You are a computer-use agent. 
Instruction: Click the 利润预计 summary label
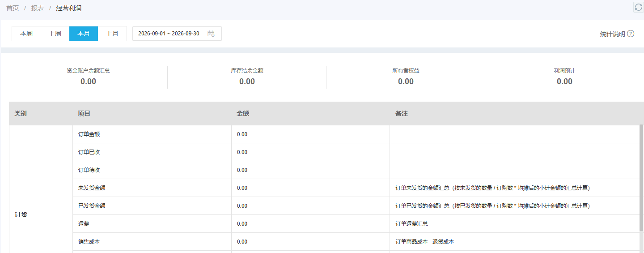[x=564, y=71]
